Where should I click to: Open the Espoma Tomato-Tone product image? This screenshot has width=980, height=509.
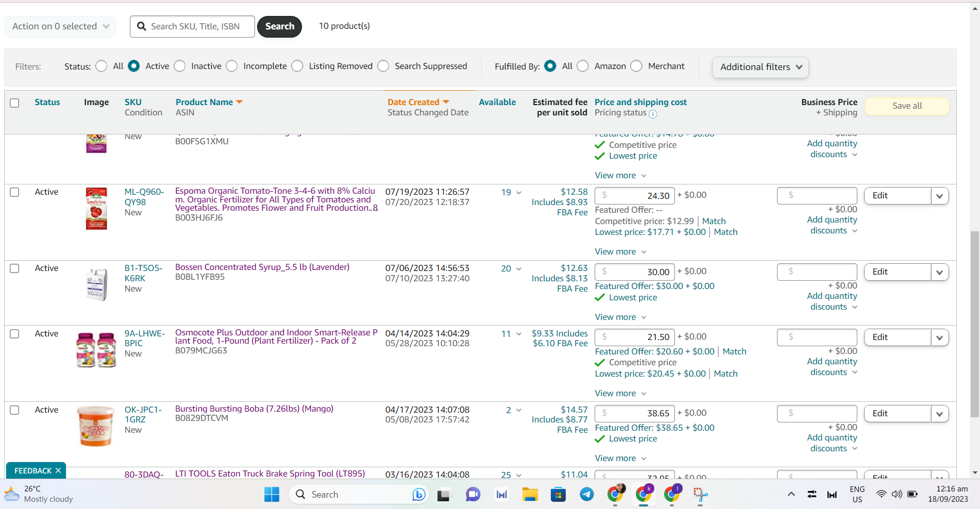(96, 208)
